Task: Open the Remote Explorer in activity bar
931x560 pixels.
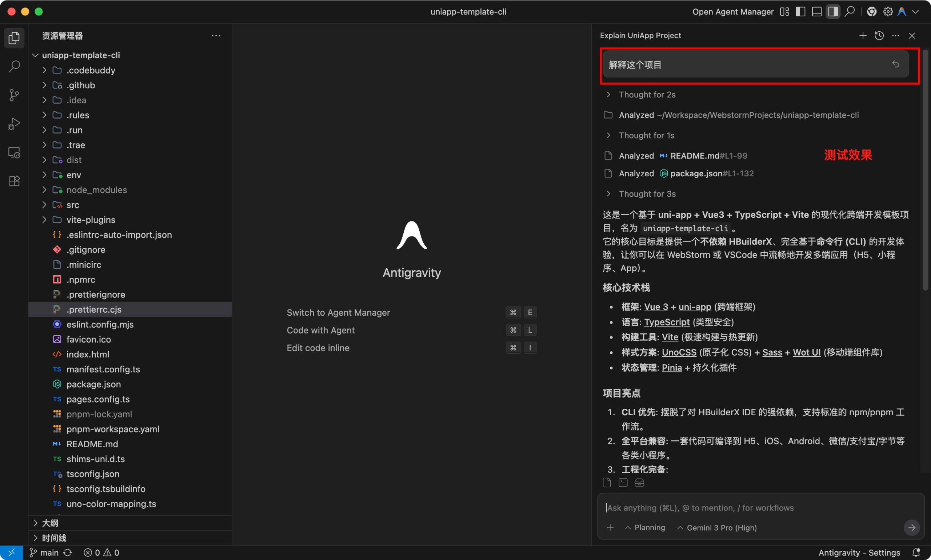Action: (x=14, y=152)
